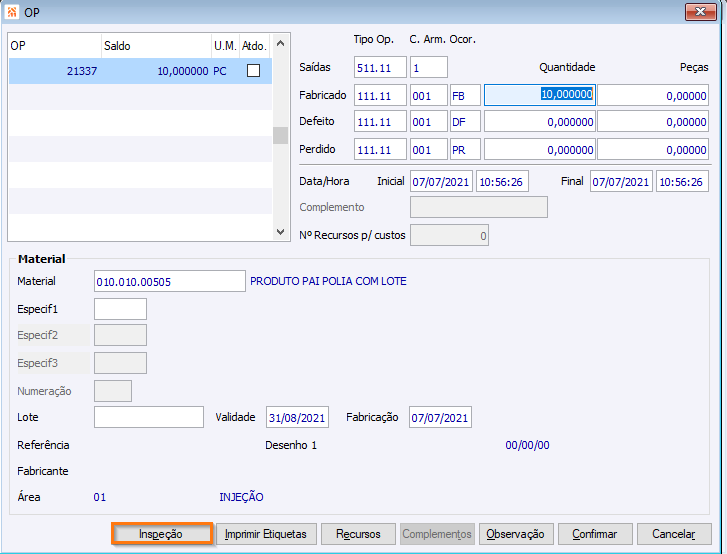Viewport: 727px width, 554px height.
Task: Click the Fabricado occurrence field FB
Action: click(465, 96)
